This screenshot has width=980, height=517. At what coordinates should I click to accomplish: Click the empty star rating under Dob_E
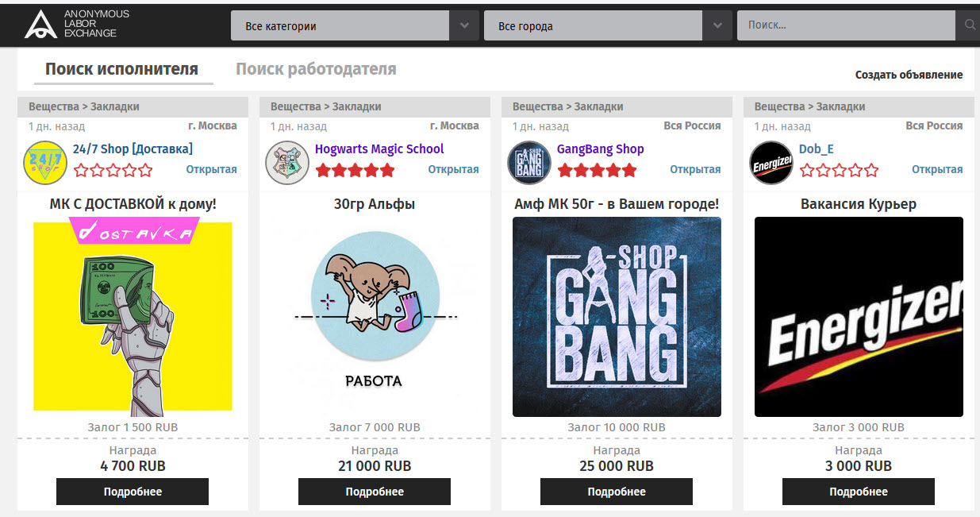(x=839, y=170)
